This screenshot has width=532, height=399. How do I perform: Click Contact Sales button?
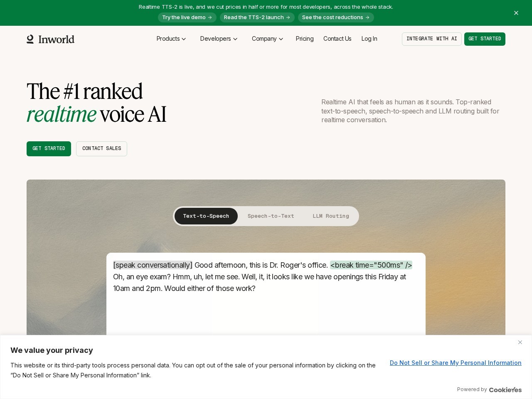click(101, 149)
